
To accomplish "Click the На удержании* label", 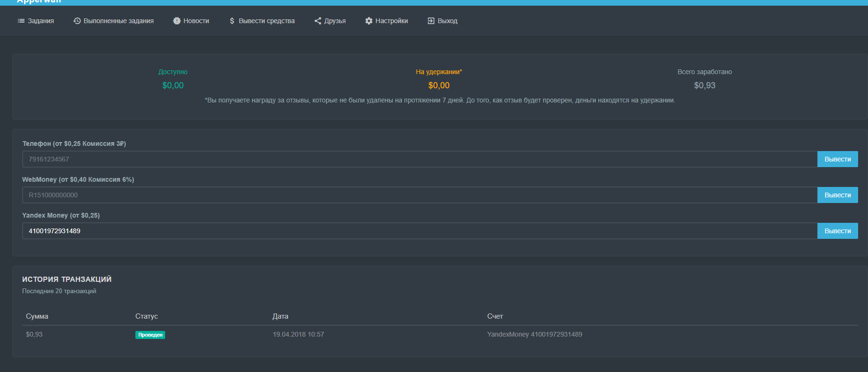I will point(439,72).
